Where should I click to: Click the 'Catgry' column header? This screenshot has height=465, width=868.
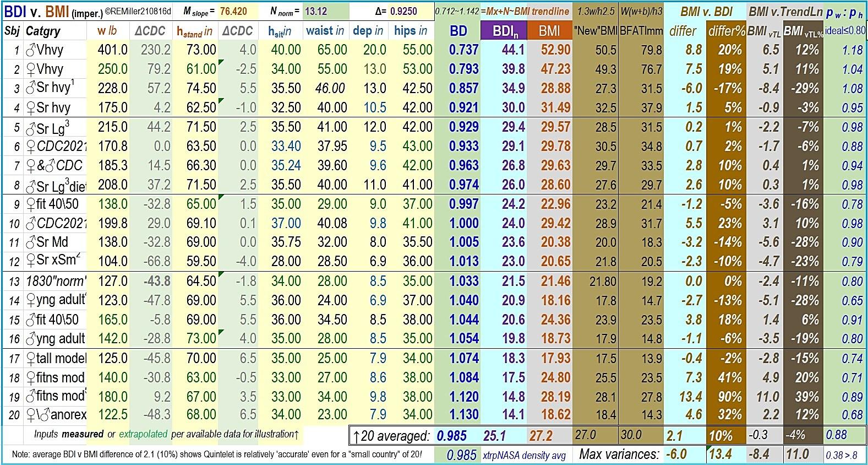[x=43, y=31]
